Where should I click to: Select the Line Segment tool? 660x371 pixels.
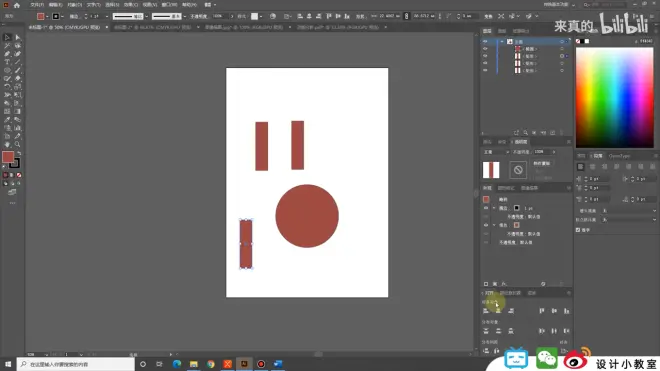tap(18, 62)
